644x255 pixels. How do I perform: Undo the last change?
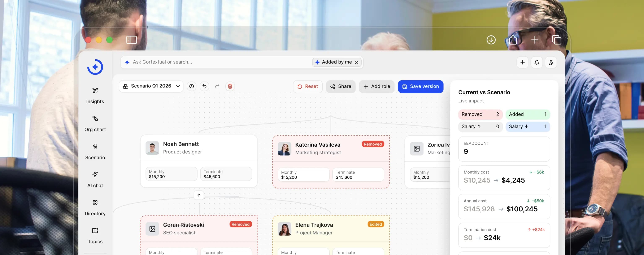click(x=204, y=86)
